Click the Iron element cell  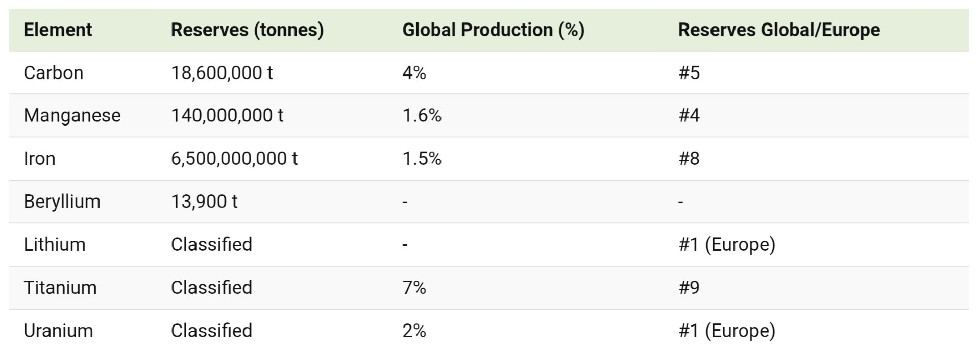click(x=39, y=158)
